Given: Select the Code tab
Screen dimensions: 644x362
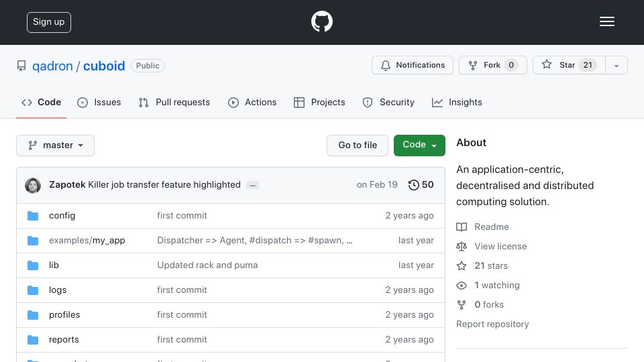Looking at the screenshot, I should point(42,102).
